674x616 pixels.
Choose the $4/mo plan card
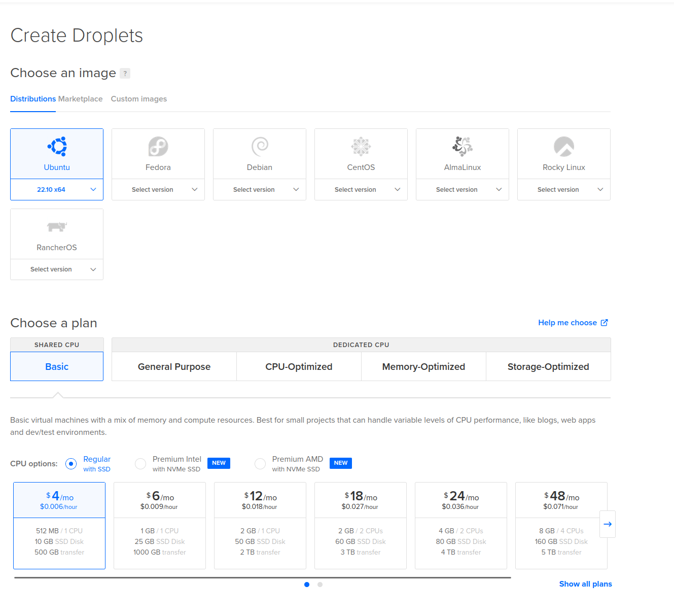coord(59,526)
